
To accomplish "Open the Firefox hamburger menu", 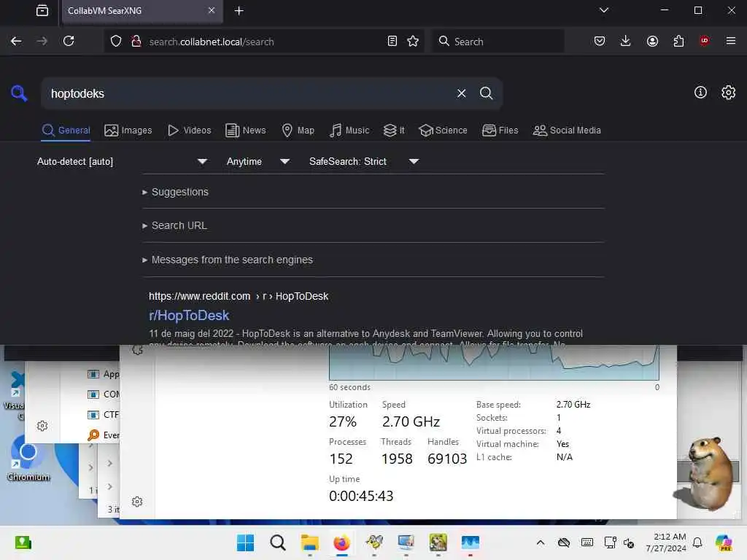I will [x=731, y=42].
